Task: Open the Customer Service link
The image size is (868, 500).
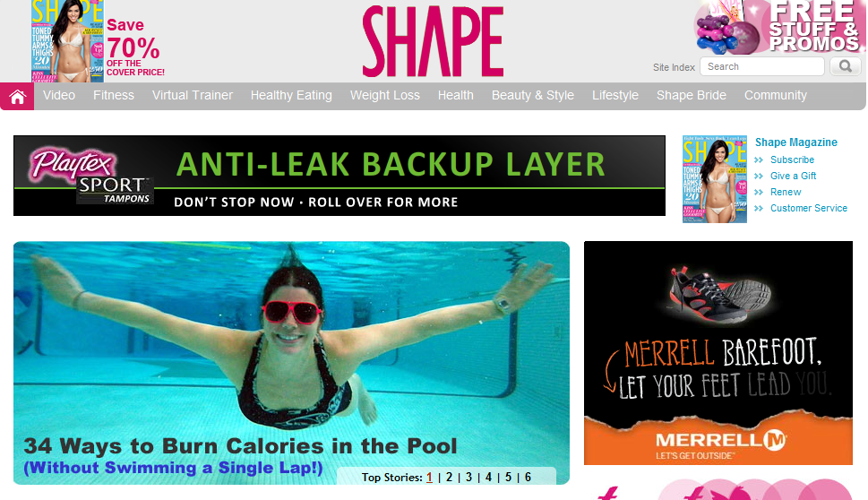Action: coord(808,208)
